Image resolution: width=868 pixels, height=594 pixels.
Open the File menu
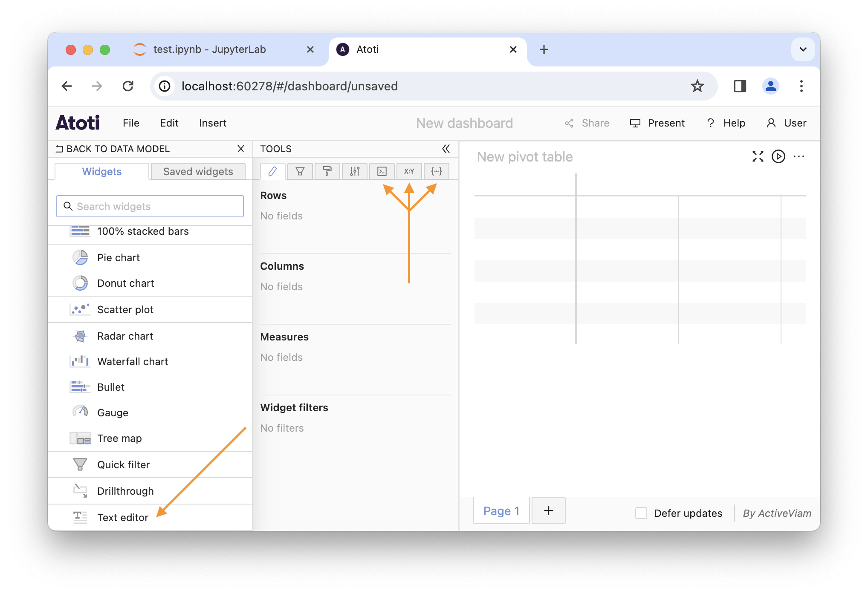pyautogui.click(x=131, y=123)
